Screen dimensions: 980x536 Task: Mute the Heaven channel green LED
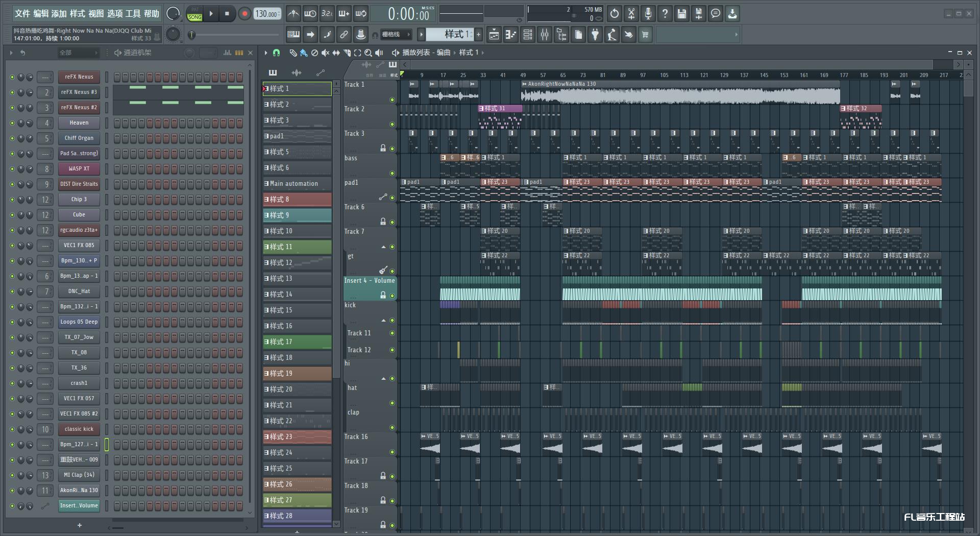tap(12, 123)
